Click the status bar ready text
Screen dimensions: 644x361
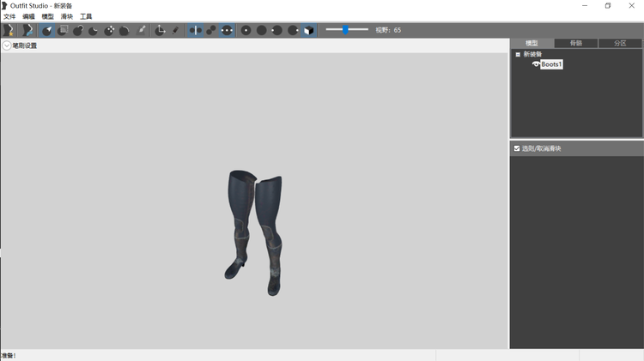[x=9, y=356]
